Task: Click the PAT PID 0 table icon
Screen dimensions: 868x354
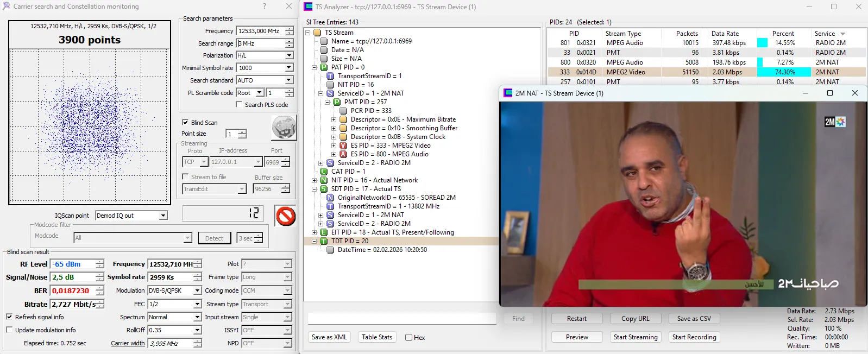Action: point(324,67)
